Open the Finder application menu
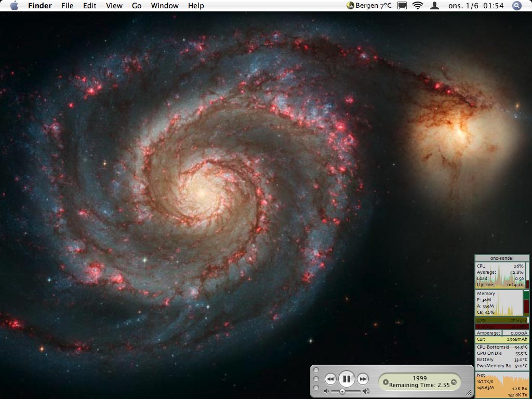 [39, 6]
